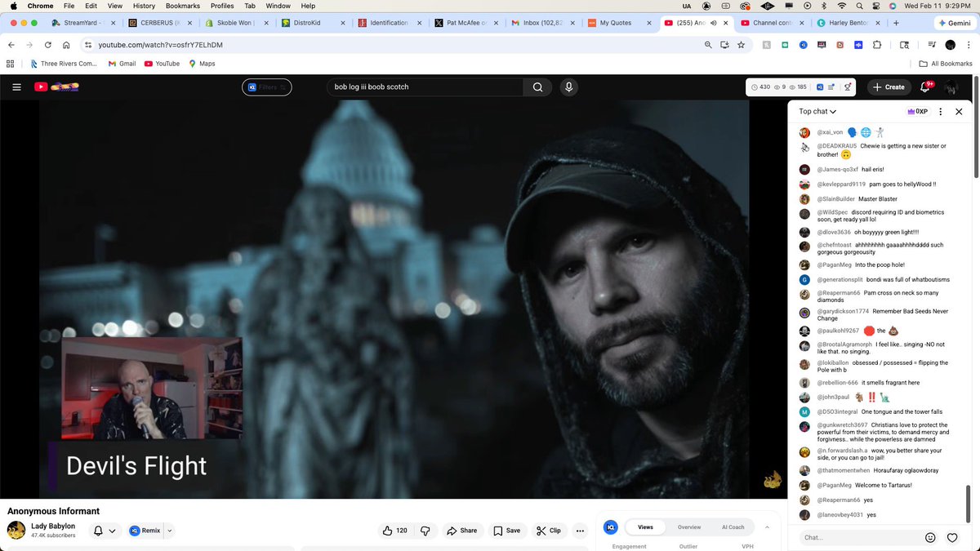Open YouTube notifications bell with 9+ badge
Screen dimensions: 980x551
[x=926, y=87]
